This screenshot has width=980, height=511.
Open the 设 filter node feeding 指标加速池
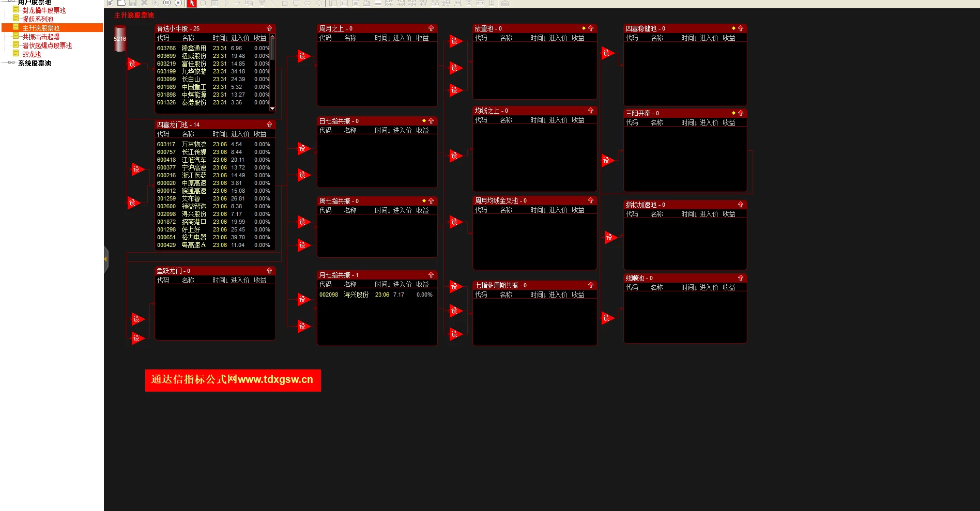click(x=610, y=238)
